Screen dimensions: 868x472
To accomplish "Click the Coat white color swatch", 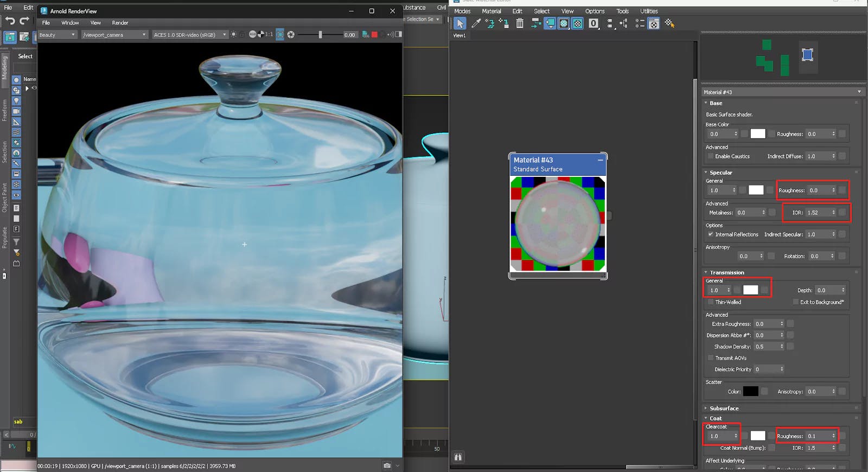I will (758, 436).
